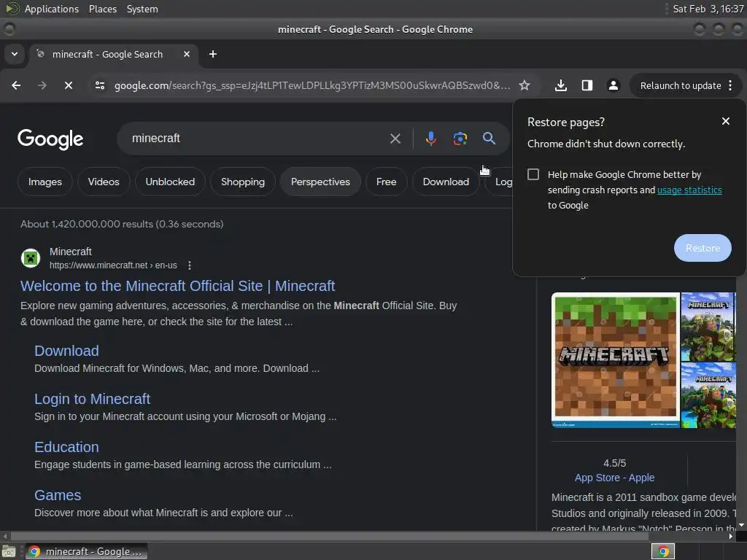This screenshot has height=560, width=747.
Task: Open a new tab with plus button
Action: click(x=213, y=54)
